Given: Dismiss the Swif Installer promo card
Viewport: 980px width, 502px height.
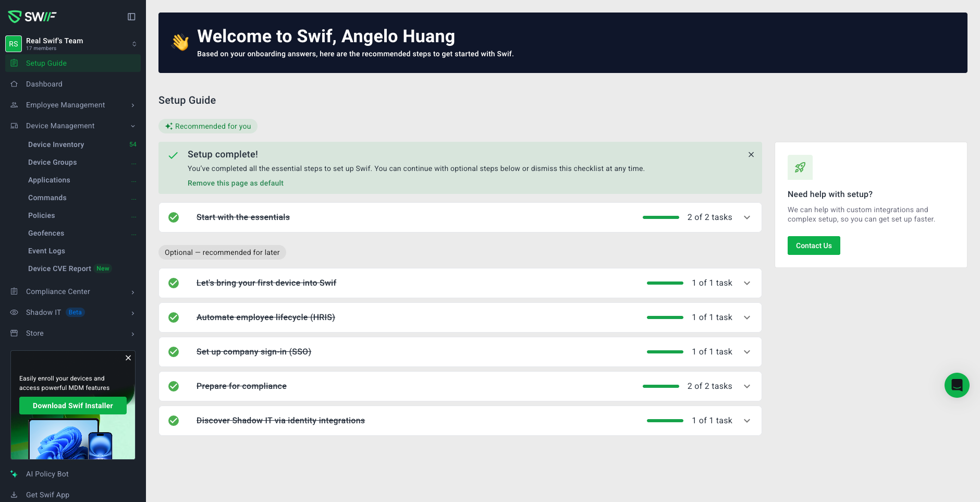Looking at the screenshot, I should coord(128,358).
